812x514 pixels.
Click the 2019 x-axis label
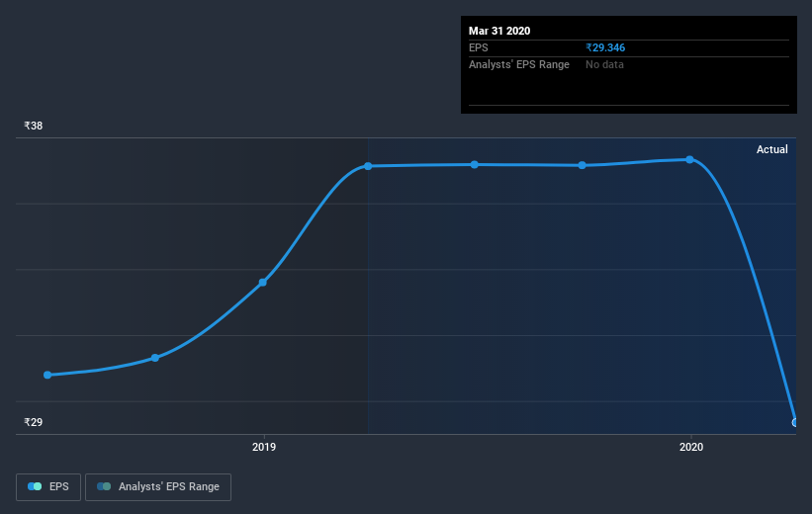click(264, 447)
